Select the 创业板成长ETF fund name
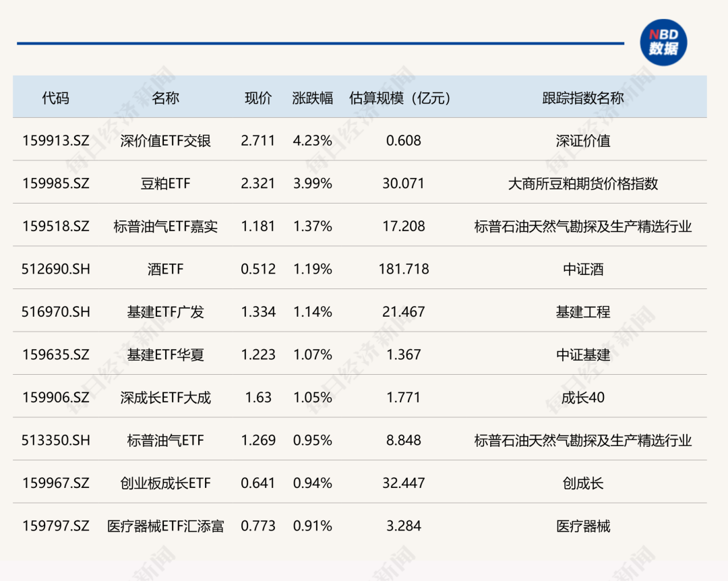The height and width of the screenshot is (581, 728). point(166,483)
